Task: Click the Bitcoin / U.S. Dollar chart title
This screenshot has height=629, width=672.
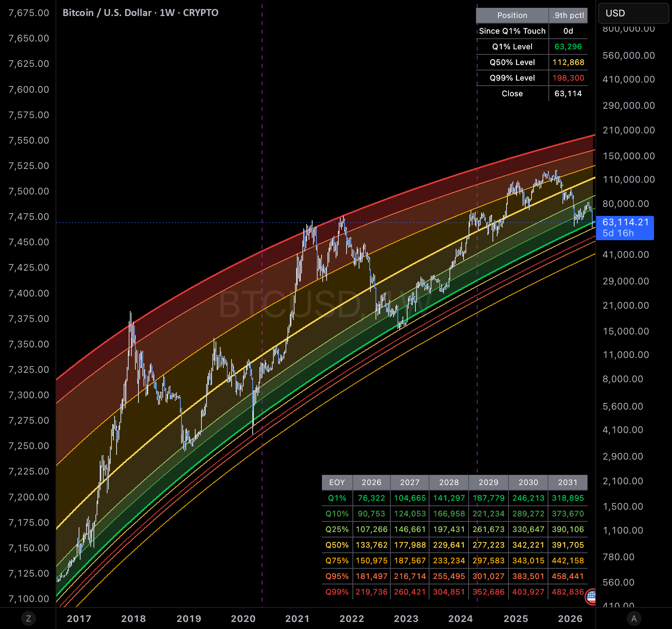Action: [x=140, y=13]
